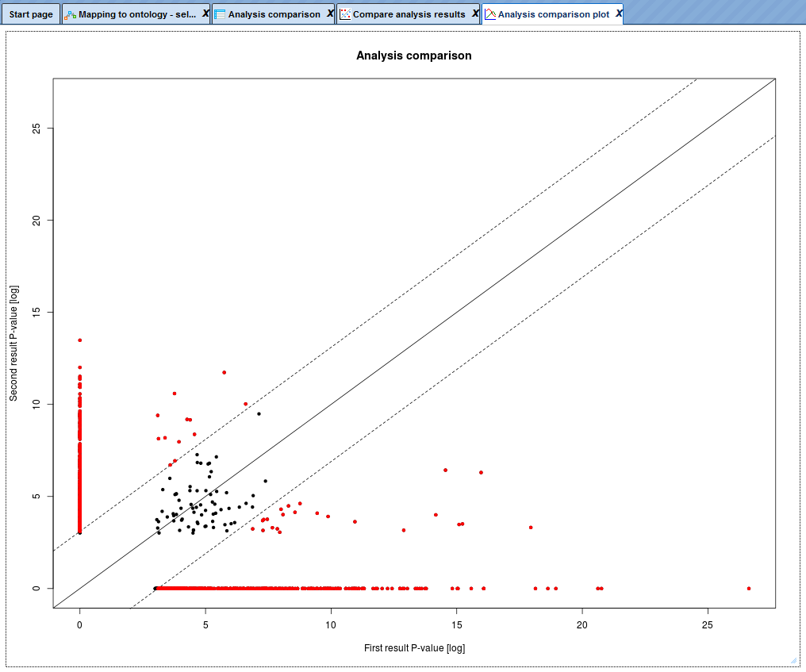Select the Analysis comparison plot tab
Screen dimensions: 806x672
553,14
